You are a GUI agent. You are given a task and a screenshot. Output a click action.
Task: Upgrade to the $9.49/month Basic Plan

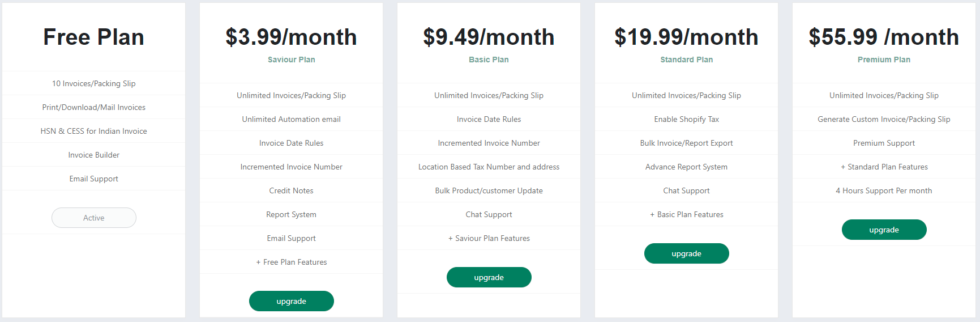click(x=489, y=277)
